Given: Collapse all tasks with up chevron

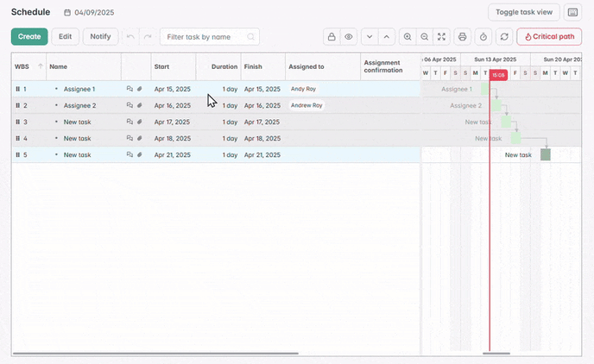Looking at the screenshot, I should 387,37.
